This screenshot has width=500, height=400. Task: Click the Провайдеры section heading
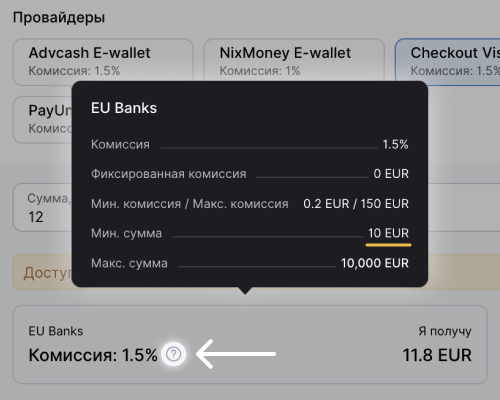[x=59, y=17]
